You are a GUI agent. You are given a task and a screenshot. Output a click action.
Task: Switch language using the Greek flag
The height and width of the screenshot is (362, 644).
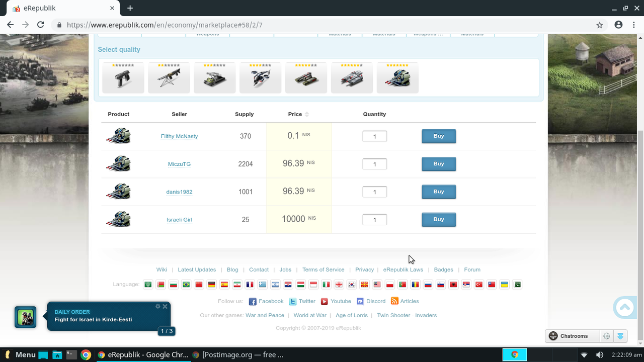pyautogui.click(x=263, y=285)
